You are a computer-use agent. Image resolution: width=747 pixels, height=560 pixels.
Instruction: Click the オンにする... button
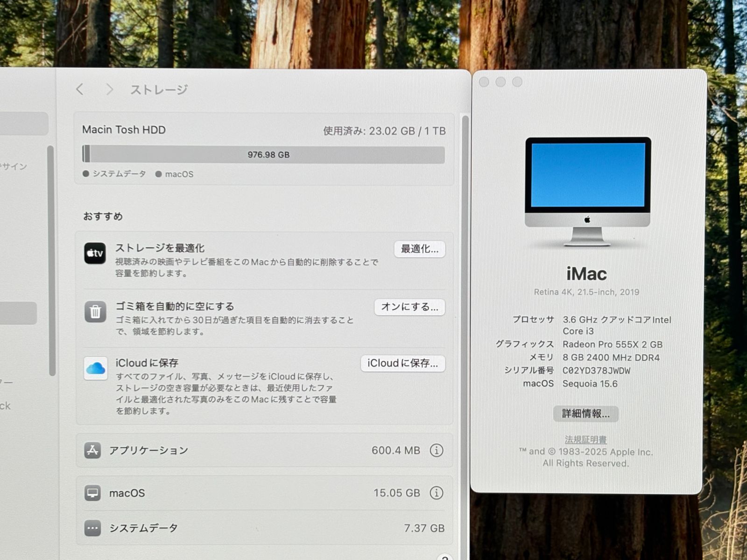[409, 307]
